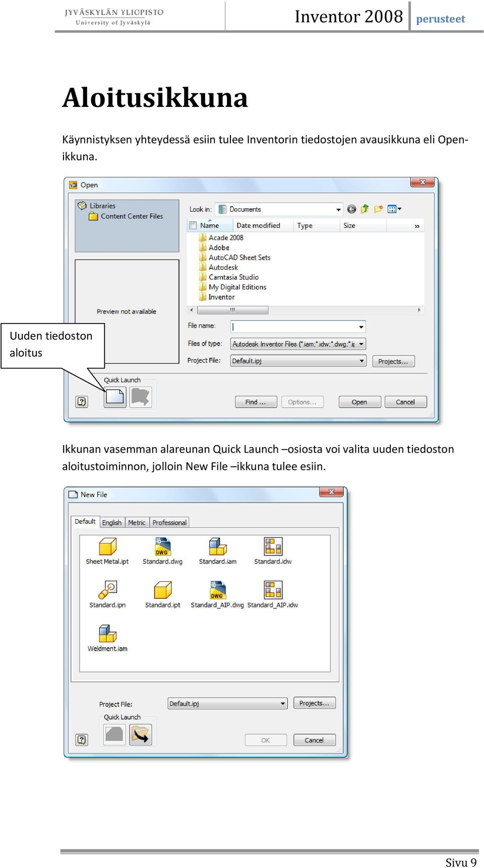Sort by the Name column header
The width and height of the screenshot is (484, 868).
tap(210, 226)
